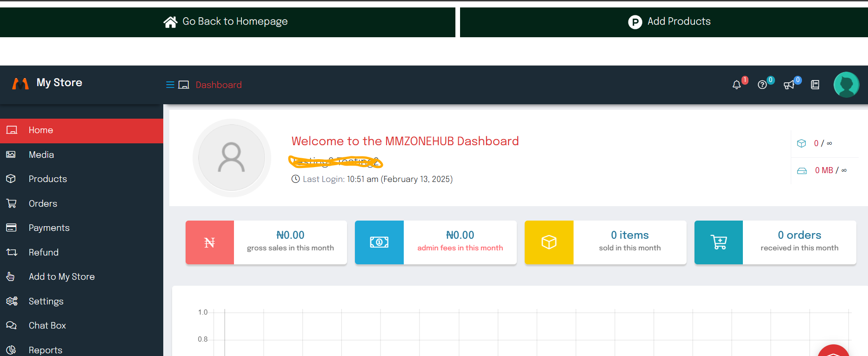Open the user profile avatar menu
Image resolution: width=868 pixels, height=356 pixels.
click(846, 85)
